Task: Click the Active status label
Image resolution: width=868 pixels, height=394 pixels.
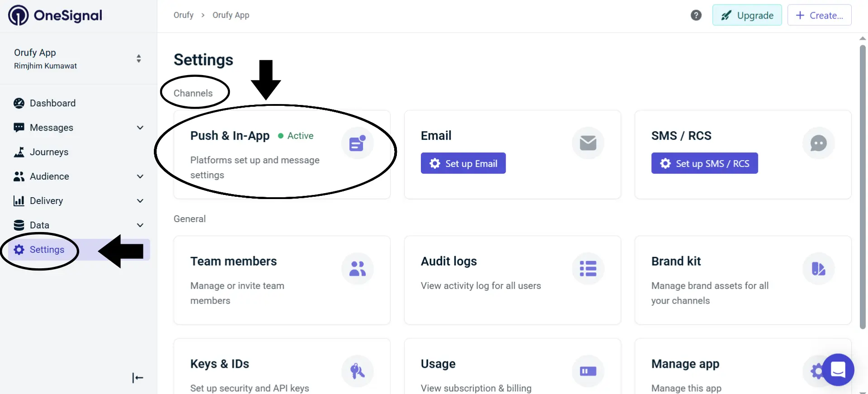Action: 300,136
